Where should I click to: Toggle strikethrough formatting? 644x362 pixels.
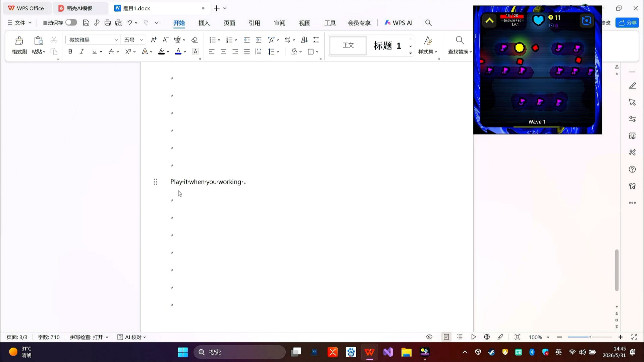tap(111, 52)
